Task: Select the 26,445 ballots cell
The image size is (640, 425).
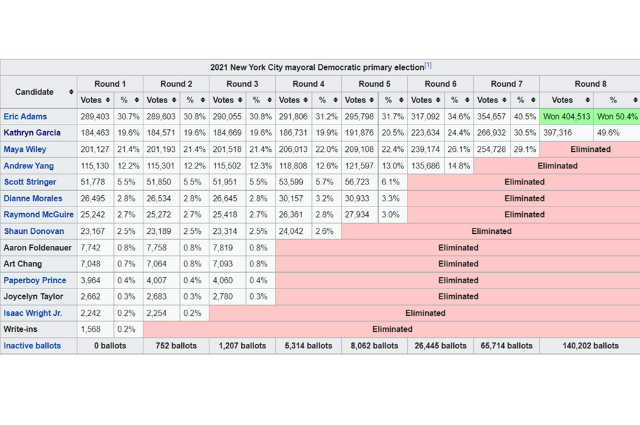Action: 441,346
